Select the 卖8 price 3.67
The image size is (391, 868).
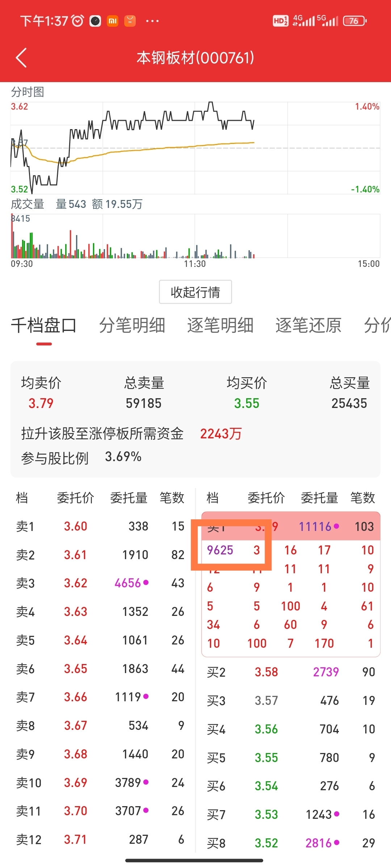[76, 726]
